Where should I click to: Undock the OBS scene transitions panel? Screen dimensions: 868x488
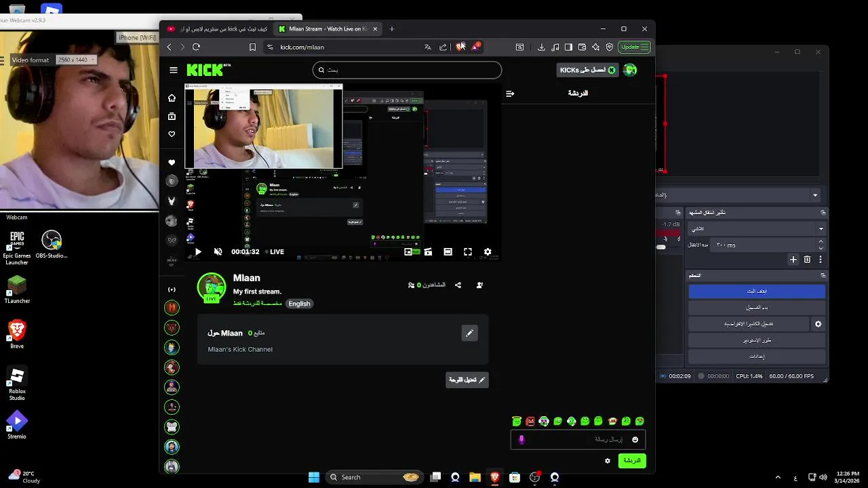click(823, 212)
